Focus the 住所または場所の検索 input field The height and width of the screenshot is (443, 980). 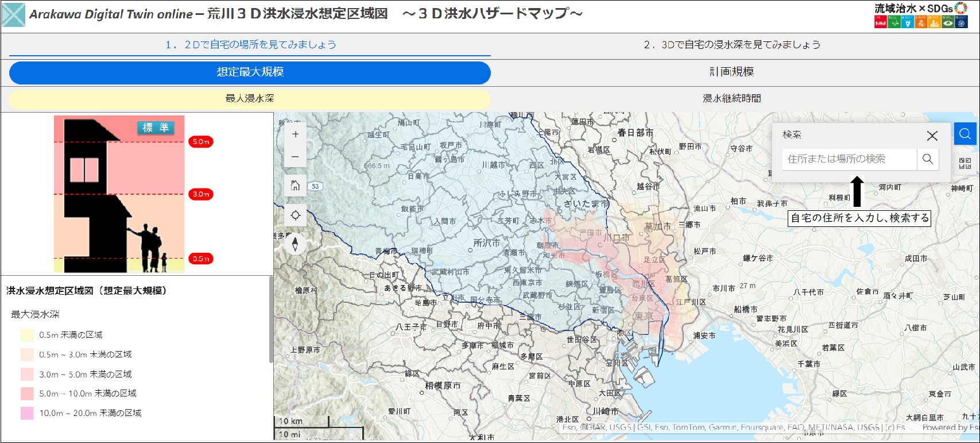coord(850,159)
